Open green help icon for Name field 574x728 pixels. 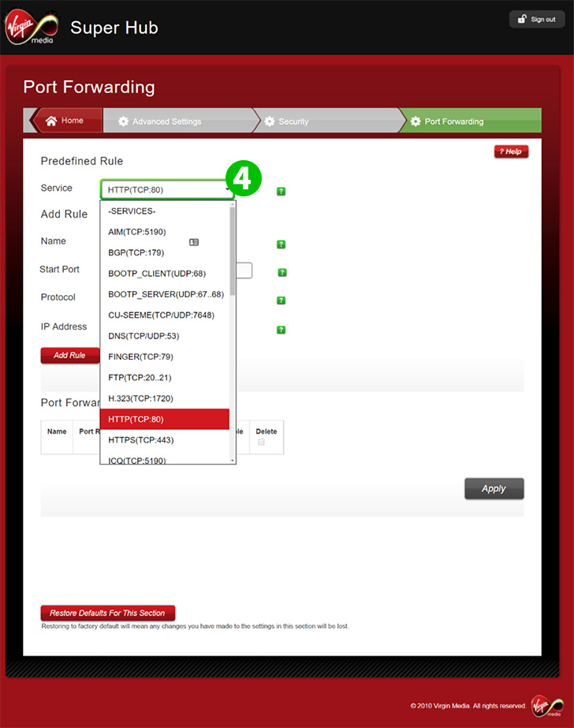(x=281, y=245)
